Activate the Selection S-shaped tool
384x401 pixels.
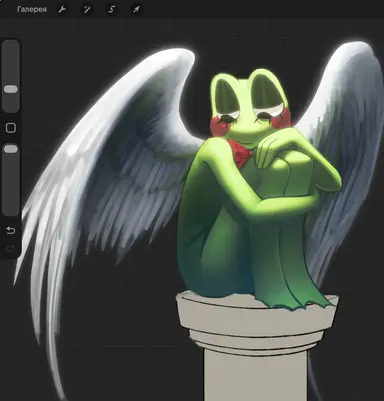tap(111, 10)
